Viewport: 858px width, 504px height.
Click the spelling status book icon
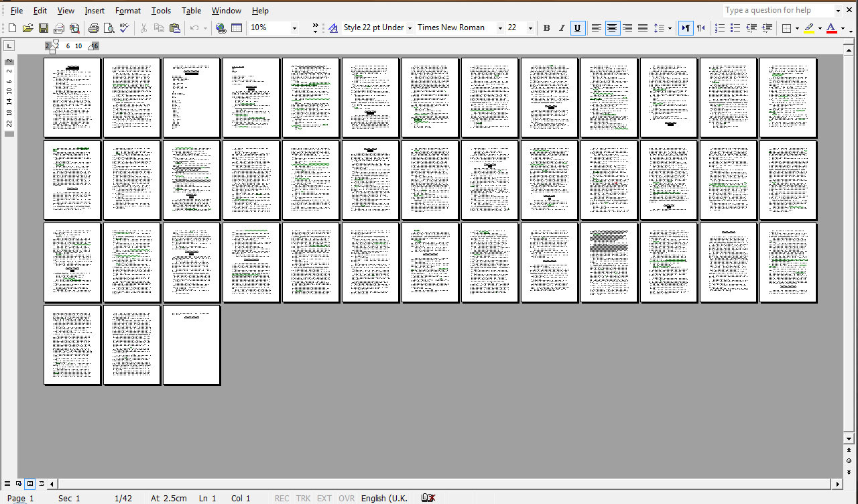(428, 498)
